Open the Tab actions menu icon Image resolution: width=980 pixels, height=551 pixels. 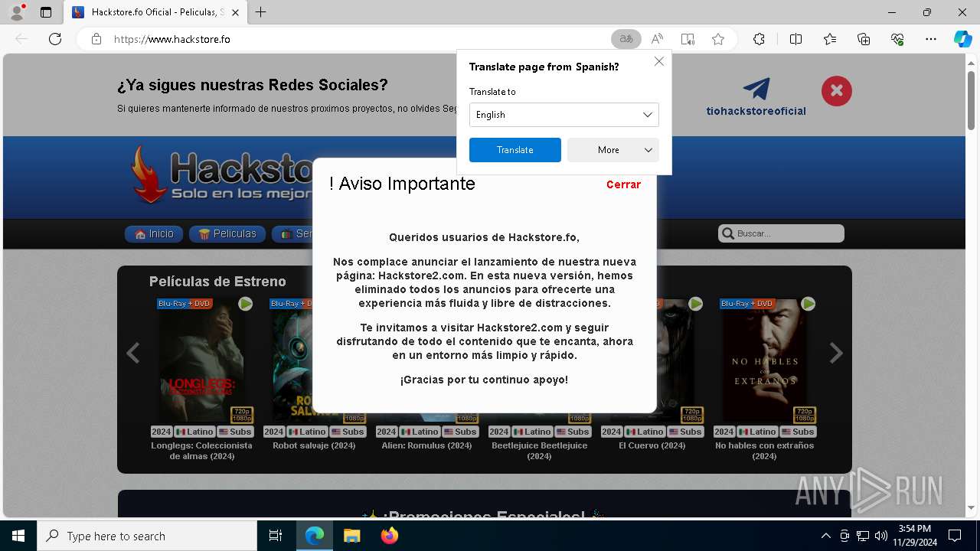coord(46,12)
